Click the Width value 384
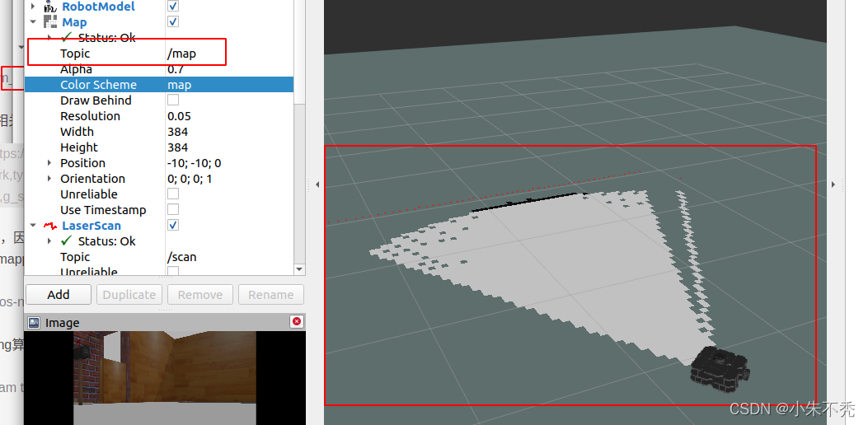This screenshot has height=425, width=868. click(x=178, y=132)
